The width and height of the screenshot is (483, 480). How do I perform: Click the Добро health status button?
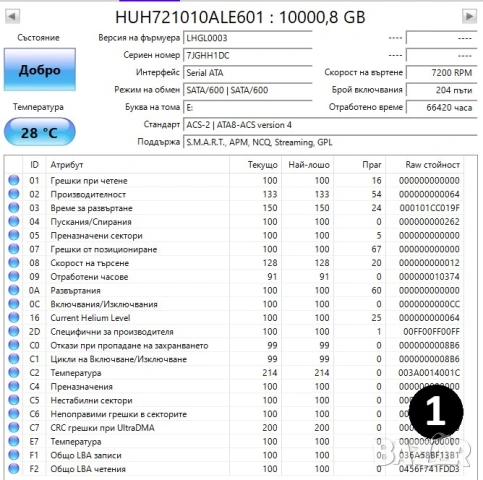point(40,70)
